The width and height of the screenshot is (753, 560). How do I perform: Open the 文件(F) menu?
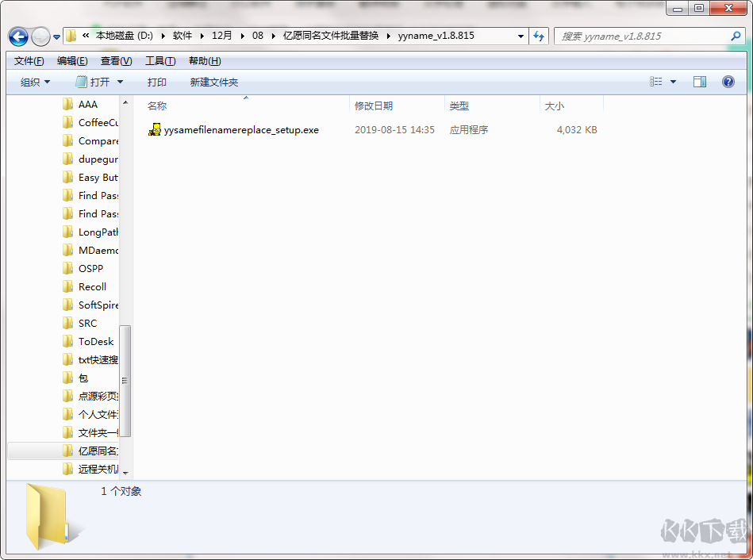[29, 61]
